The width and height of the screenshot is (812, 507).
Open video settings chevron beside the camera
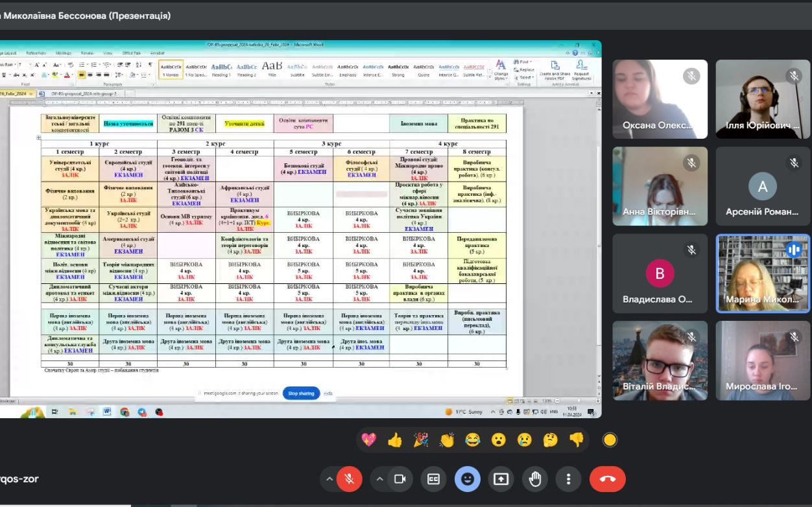[x=380, y=479]
